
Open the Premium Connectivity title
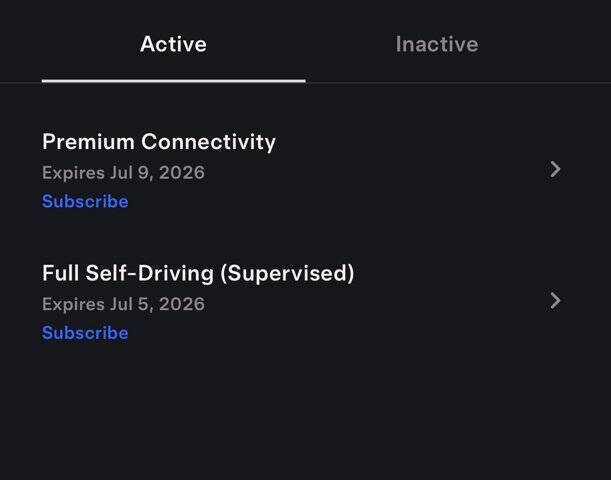tap(159, 142)
